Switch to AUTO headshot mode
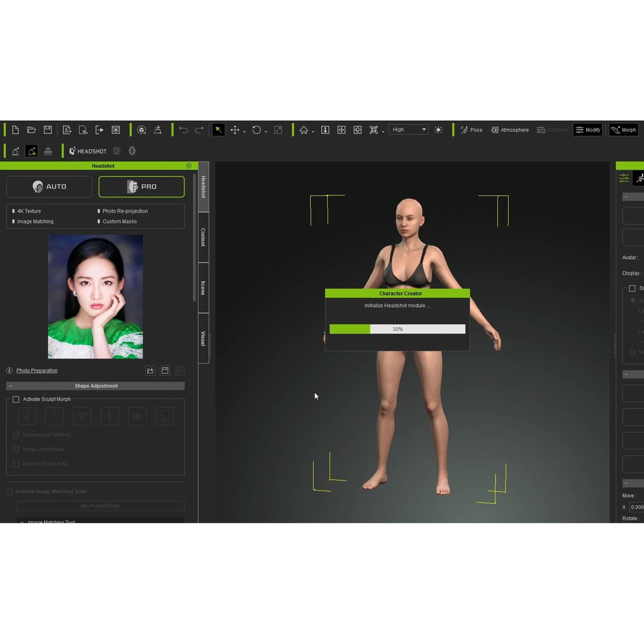This screenshot has height=644, width=644. click(49, 187)
